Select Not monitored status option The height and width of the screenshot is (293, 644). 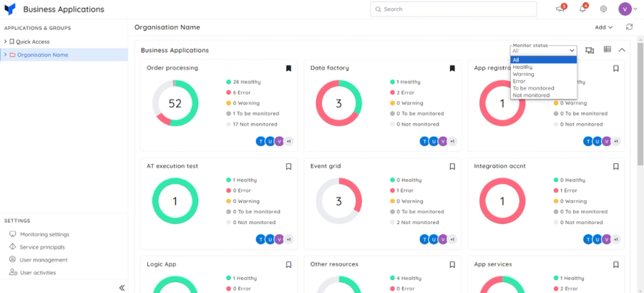[x=543, y=95]
